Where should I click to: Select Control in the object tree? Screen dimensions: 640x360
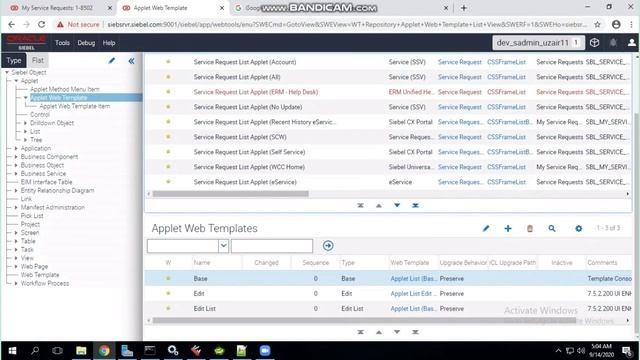[x=40, y=115]
